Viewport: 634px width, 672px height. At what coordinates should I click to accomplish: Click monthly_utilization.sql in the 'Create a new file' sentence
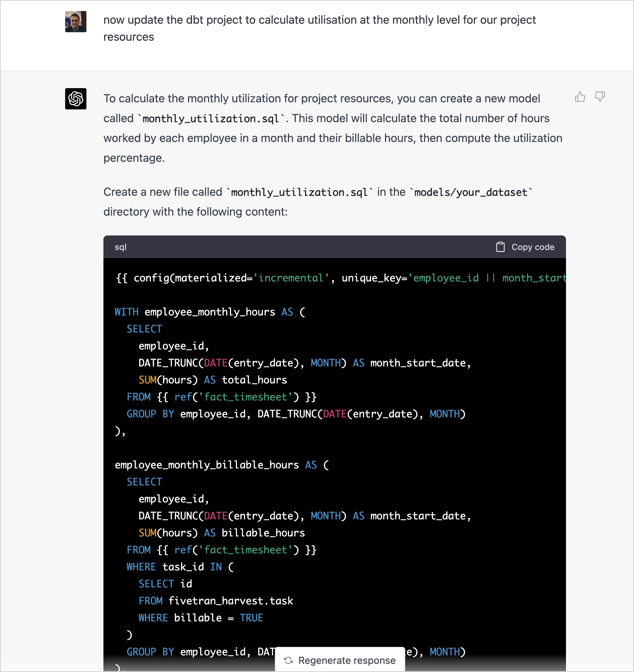(299, 192)
